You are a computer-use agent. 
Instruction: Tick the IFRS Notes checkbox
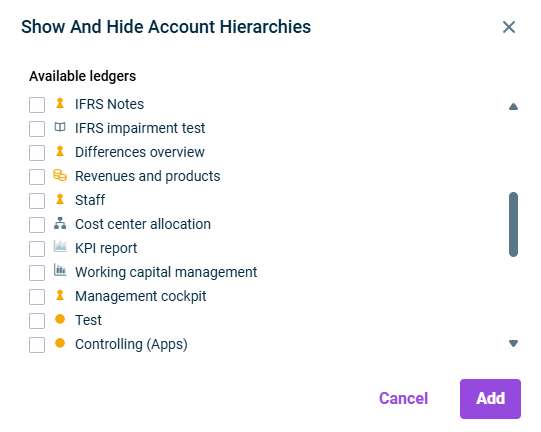pos(37,105)
